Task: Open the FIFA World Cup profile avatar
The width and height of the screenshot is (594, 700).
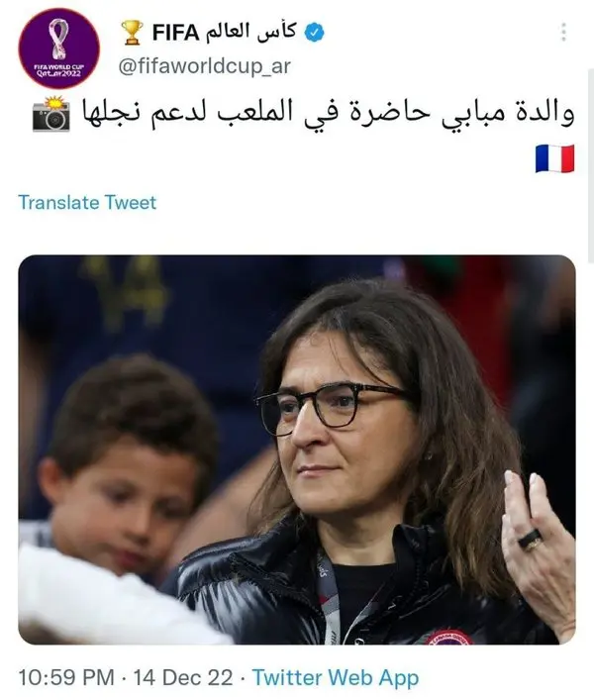Action: [x=59, y=49]
